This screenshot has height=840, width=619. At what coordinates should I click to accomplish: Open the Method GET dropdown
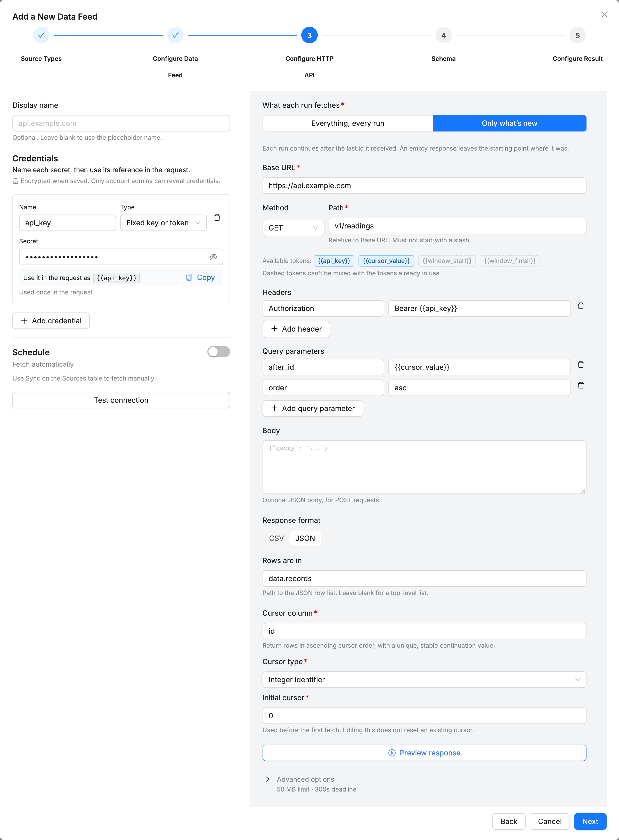point(294,228)
